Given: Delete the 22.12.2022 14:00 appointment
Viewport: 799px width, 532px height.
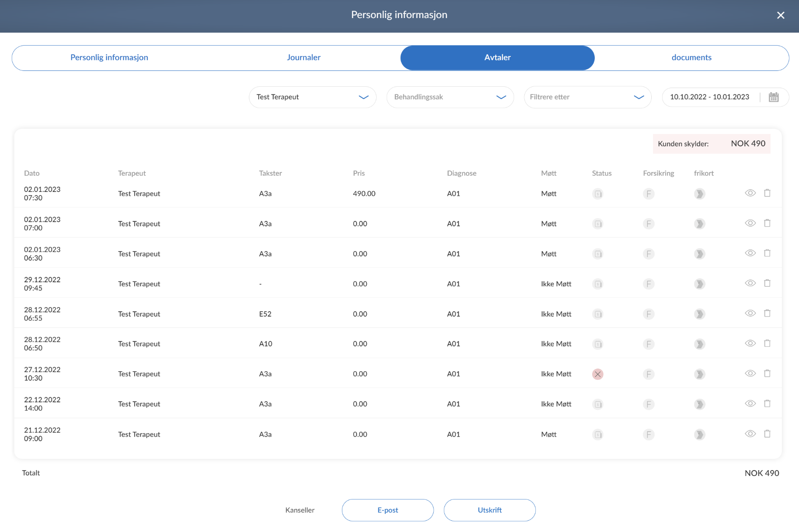Looking at the screenshot, I should click(x=767, y=404).
